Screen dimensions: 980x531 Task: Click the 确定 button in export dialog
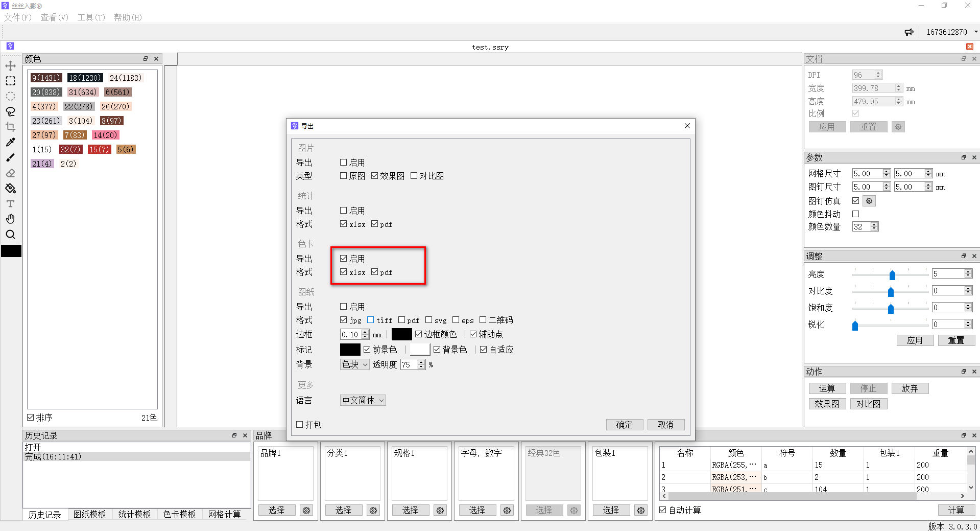tap(624, 425)
